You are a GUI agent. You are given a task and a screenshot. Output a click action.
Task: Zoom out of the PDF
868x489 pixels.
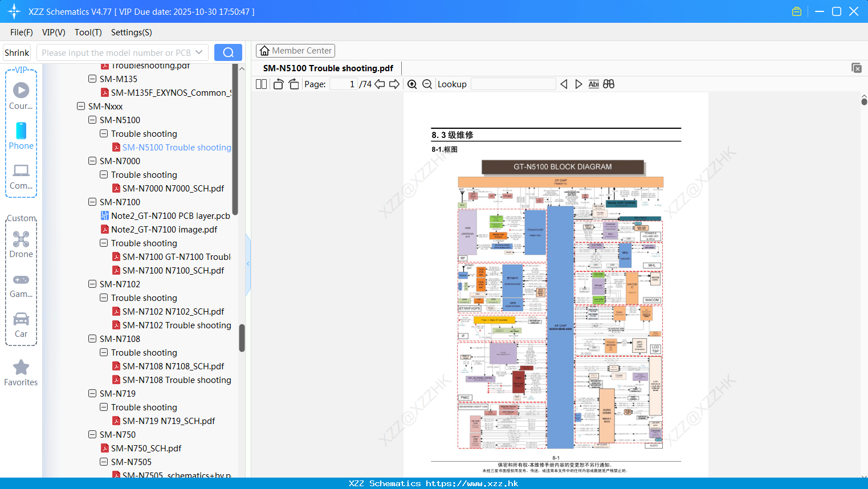[x=427, y=84]
